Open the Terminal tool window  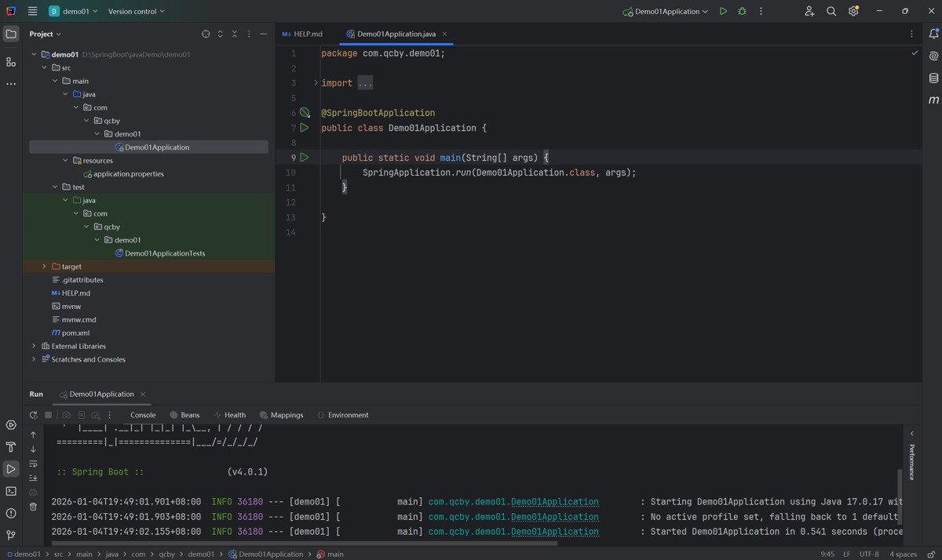click(x=11, y=491)
